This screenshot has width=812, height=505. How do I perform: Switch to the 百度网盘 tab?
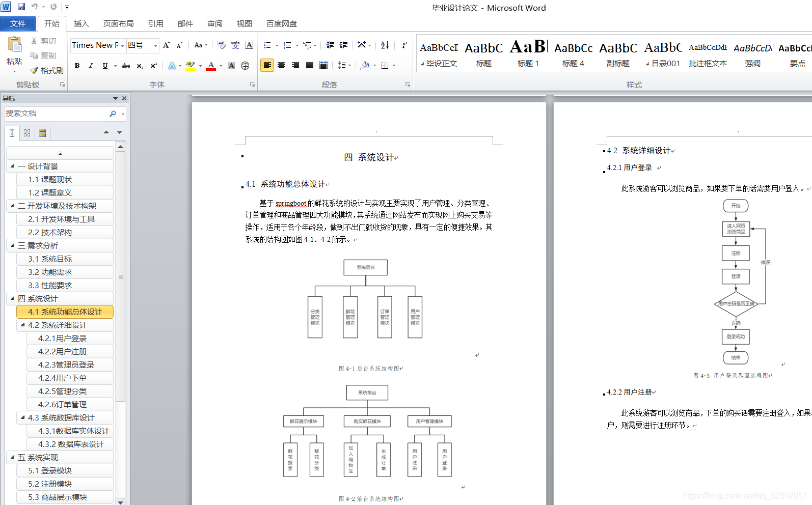[282, 24]
